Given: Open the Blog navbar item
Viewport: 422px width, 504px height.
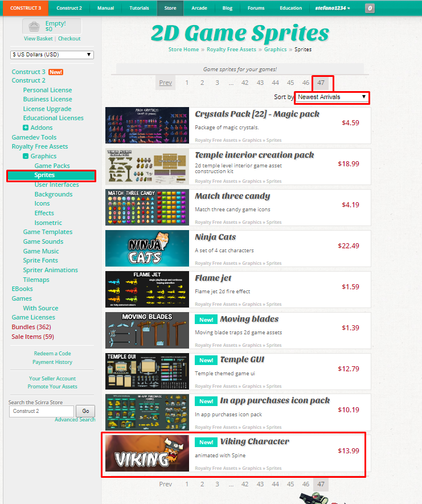Looking at the screenshot, I should [x=227, y=8].
